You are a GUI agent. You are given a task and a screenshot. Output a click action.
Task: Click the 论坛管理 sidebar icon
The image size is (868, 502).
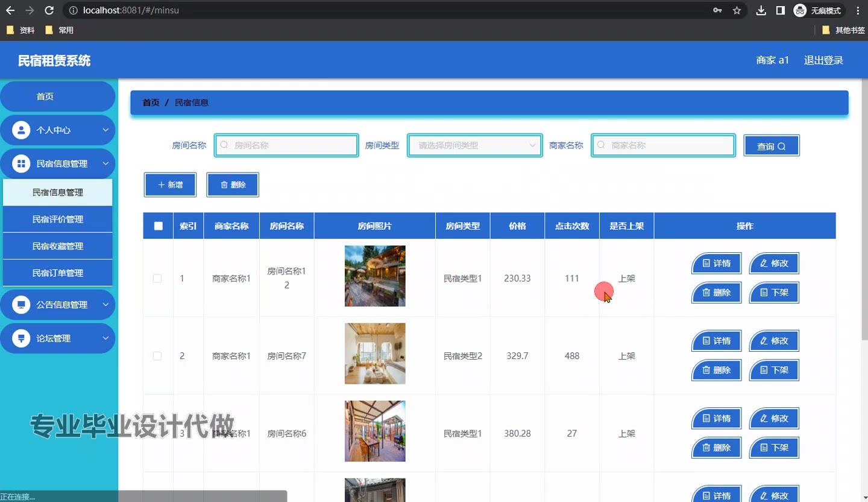point(21,338)
